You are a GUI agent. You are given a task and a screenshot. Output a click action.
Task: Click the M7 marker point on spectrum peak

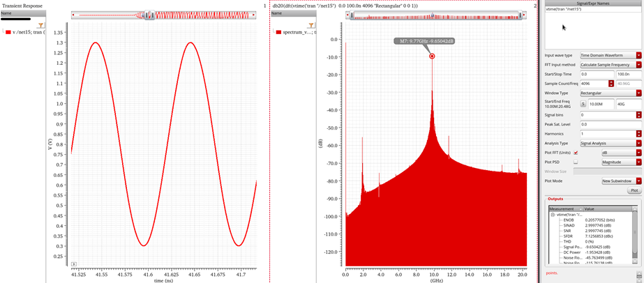click(x=432, y=56)
